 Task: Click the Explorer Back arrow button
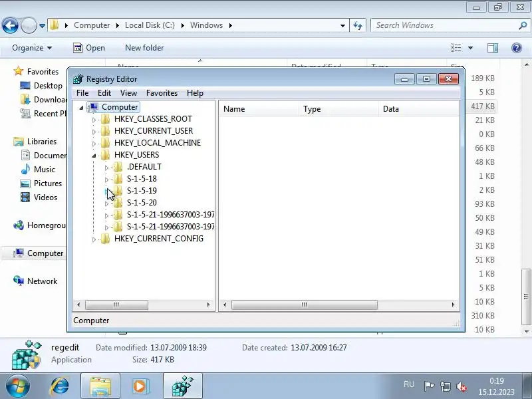click(x=10, y=25)
